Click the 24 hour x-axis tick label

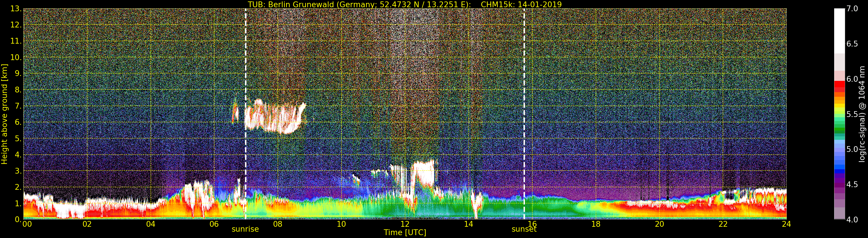click(786, 224)
